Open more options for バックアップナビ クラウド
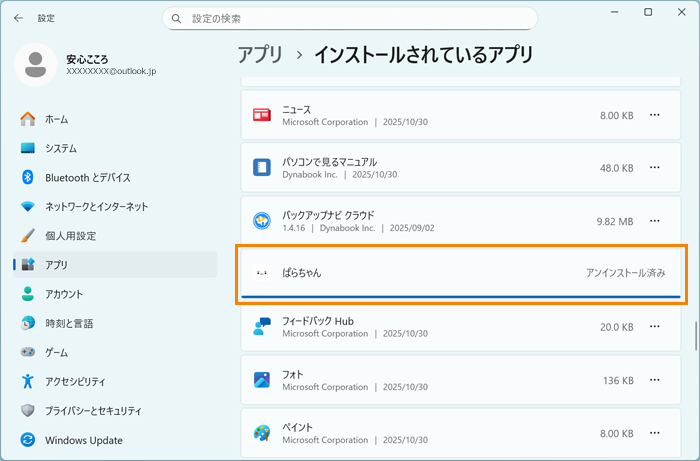 (654, 221)
